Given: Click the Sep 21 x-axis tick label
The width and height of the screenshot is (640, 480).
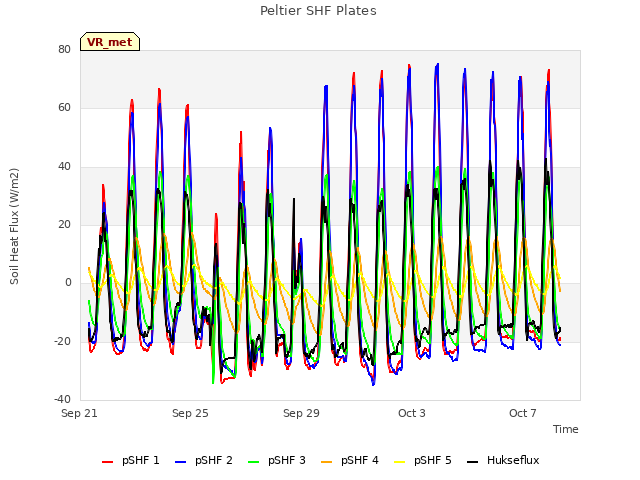Looking at the screenshot, I should 79,413.
